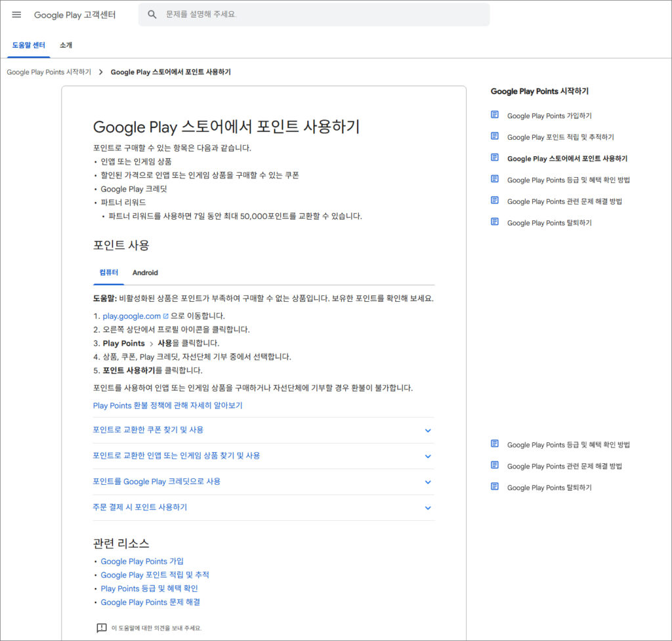This screenshot has width=672, height=641.
Task: Open the 소개 tab
Action: coord(66,45)
